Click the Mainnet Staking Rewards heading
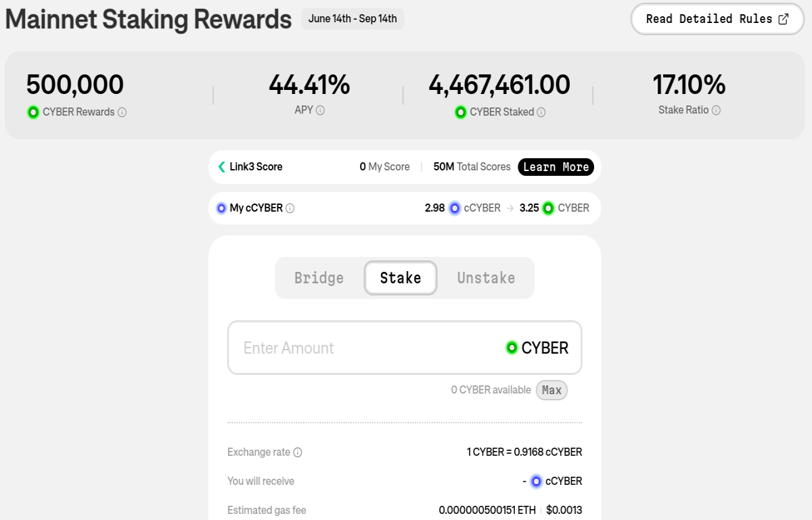 coord(148,20)
